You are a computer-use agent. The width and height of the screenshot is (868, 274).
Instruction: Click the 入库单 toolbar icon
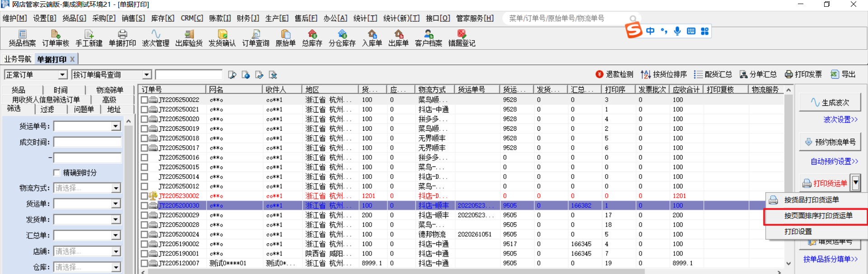372,38
